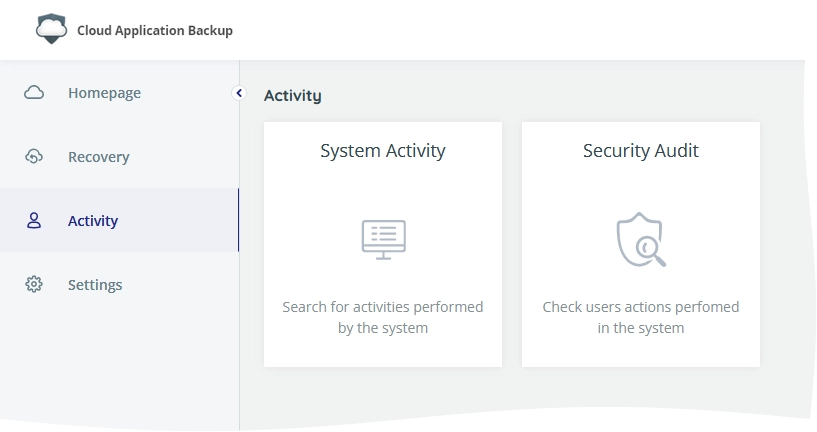Click the Activity page heading
The height and width of the screenshot is (432, 817).
click(292, 96)
